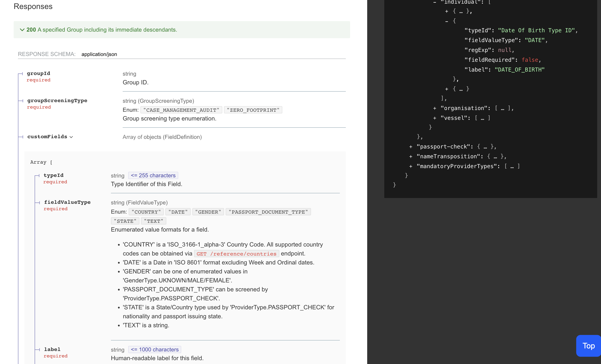The height and width of the screenshot is (364, 601).
Task: Collapse the 200 response section
Action: pyautogui.click(x=22, y=30)
